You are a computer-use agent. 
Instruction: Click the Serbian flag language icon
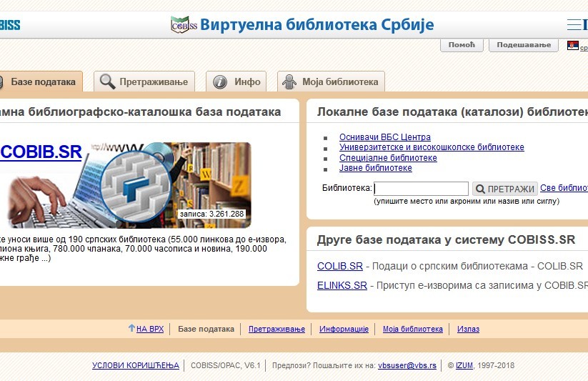coord(572,46)
